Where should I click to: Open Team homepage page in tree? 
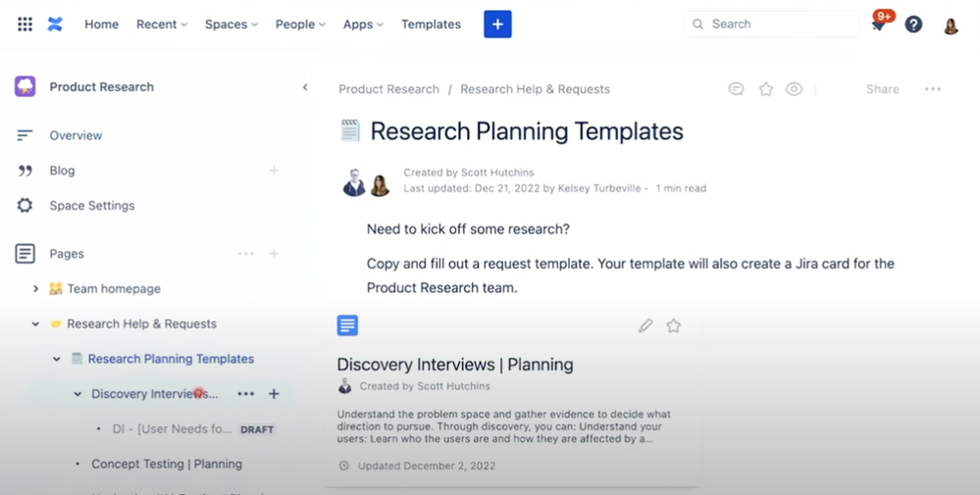[x=114, y=288]
